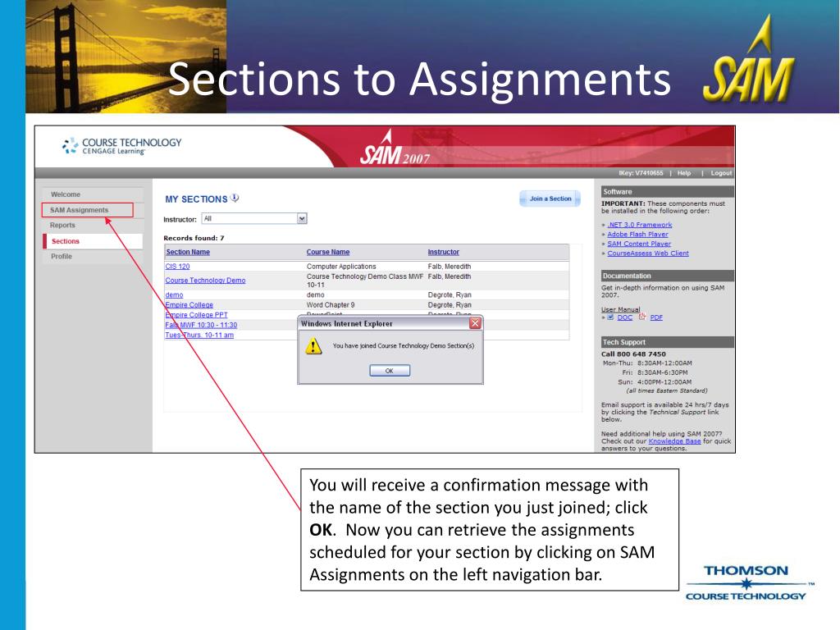Open the DOC user manual link
This screenshot has height=630, width=840.
(x=624, y=317)
